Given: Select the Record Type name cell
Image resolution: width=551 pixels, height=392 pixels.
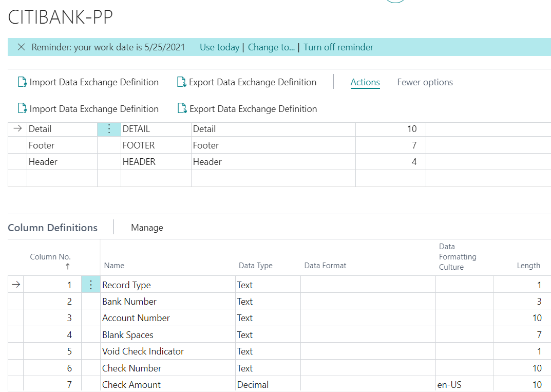Looking at the screenshot, I should (167, 285).
